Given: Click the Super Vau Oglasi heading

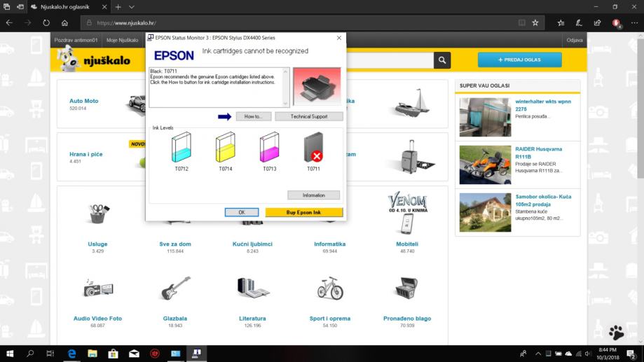Looking at the screenshot, I should [x=485, y=86].
